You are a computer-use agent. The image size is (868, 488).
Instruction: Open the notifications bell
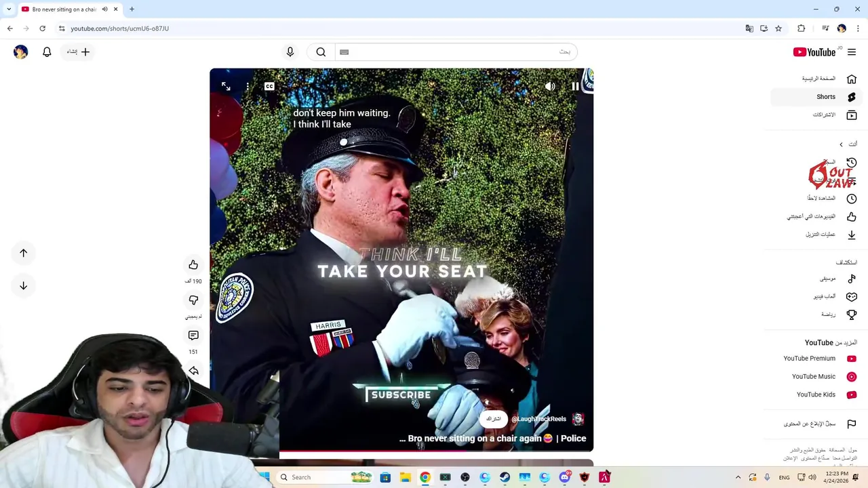pyautogui.click(x=47, y=52)
